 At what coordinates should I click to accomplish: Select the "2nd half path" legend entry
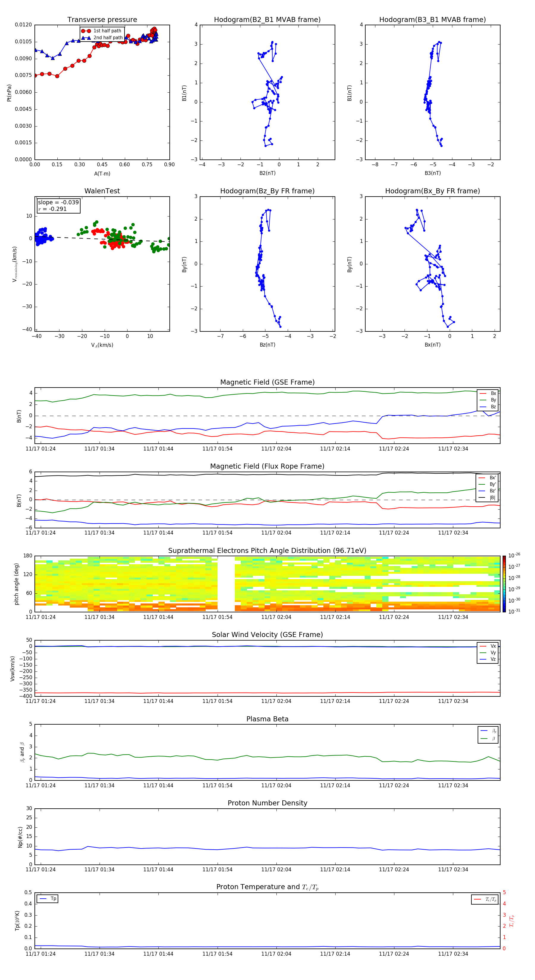(102, 38)
